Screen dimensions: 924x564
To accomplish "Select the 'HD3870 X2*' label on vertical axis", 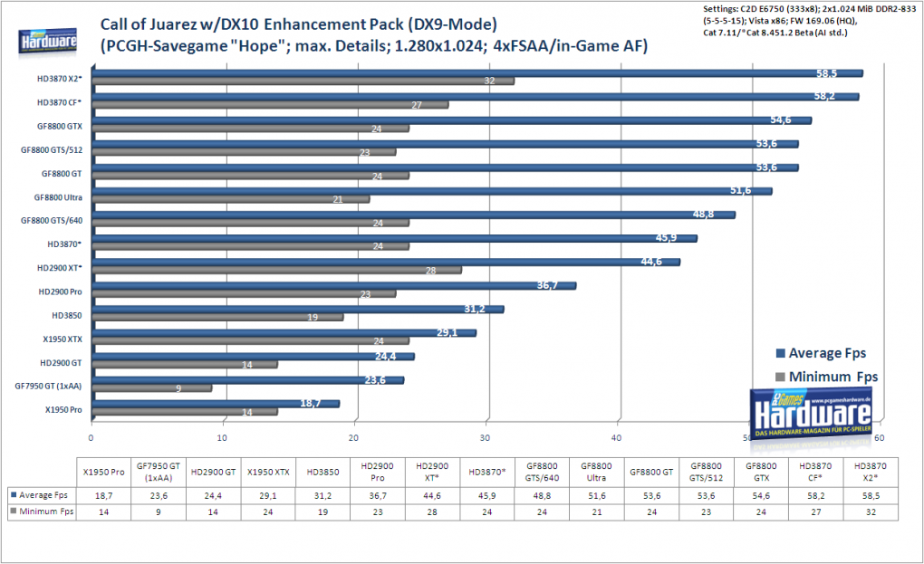I will 60,79.
